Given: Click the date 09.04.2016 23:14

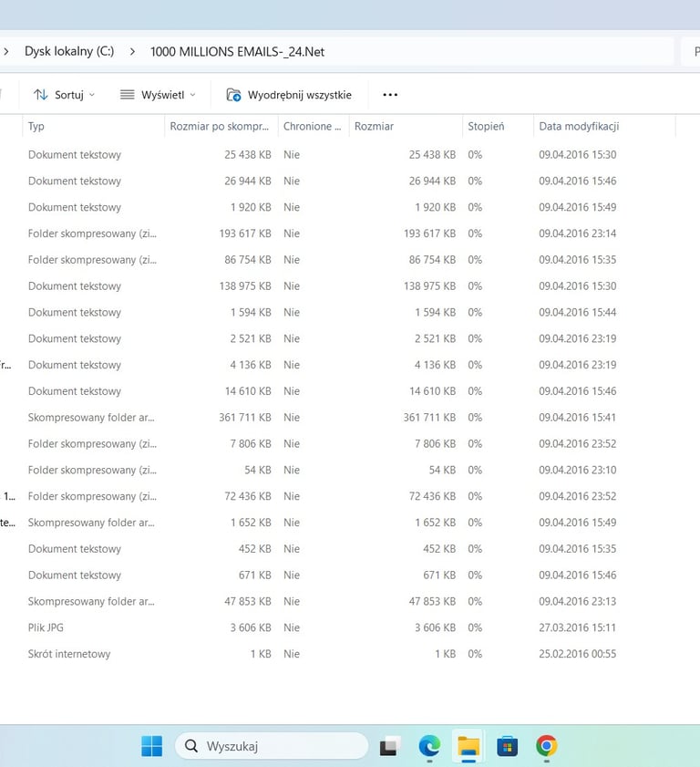Looking at the screenshot, I should 577,233.
